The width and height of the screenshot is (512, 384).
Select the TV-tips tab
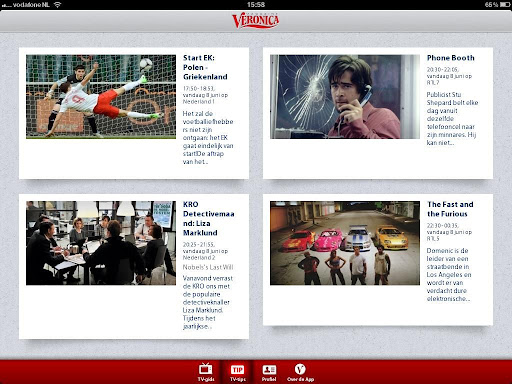tap(238, 372)
